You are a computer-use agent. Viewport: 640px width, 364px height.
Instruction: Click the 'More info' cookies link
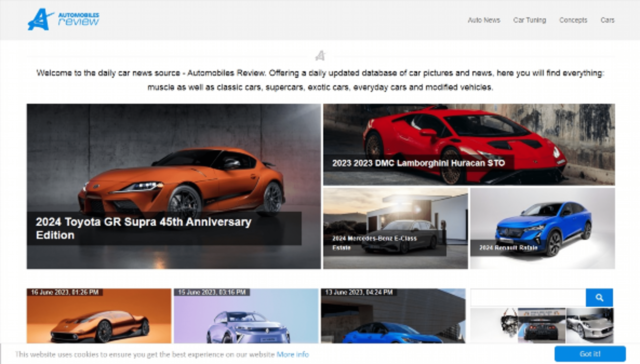[x=293, y=354]
